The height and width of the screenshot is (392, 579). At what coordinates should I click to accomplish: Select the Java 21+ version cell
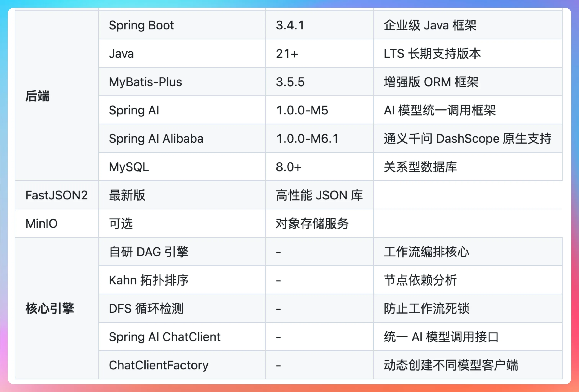287,54
